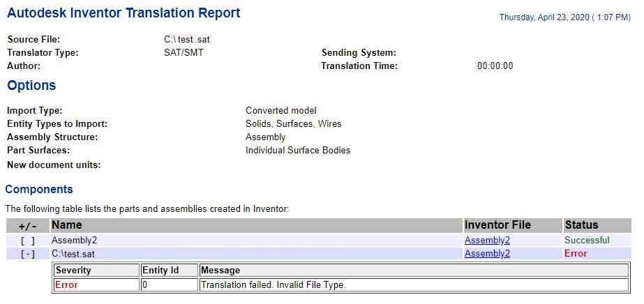Click the +/- column header

pyautogui.click(x=27, y=226)
